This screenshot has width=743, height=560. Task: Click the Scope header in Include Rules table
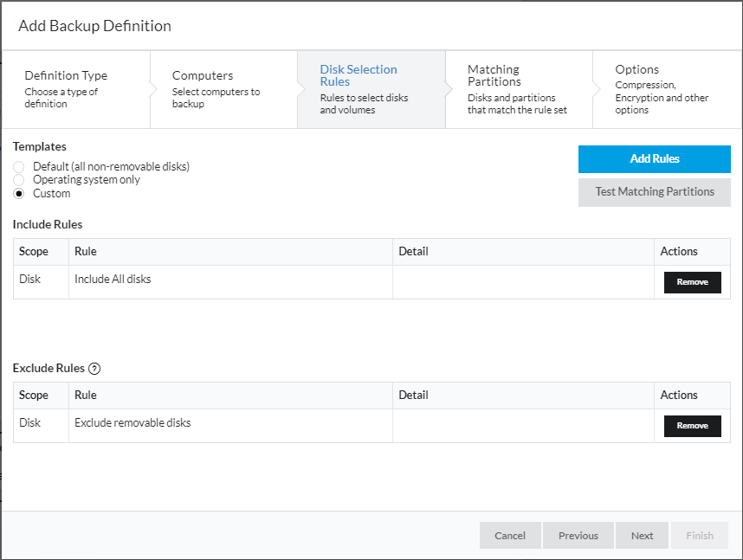pos(34,252)
